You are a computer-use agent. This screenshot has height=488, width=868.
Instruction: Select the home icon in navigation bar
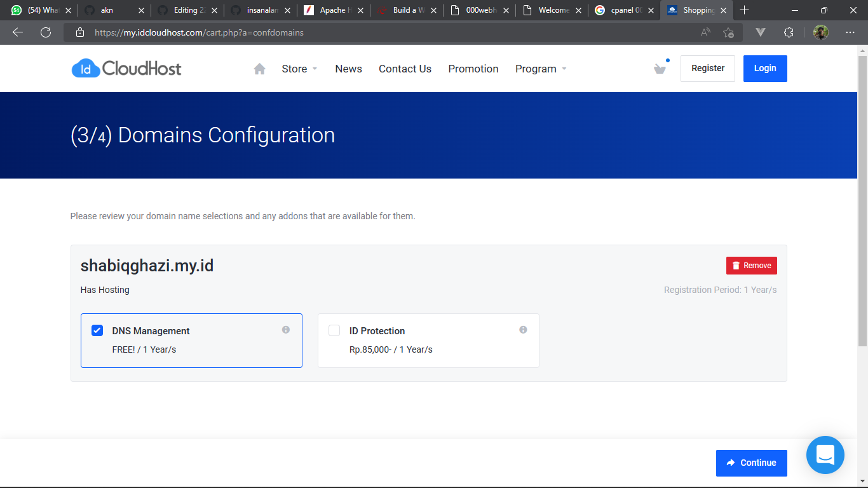tap(259, 68)
